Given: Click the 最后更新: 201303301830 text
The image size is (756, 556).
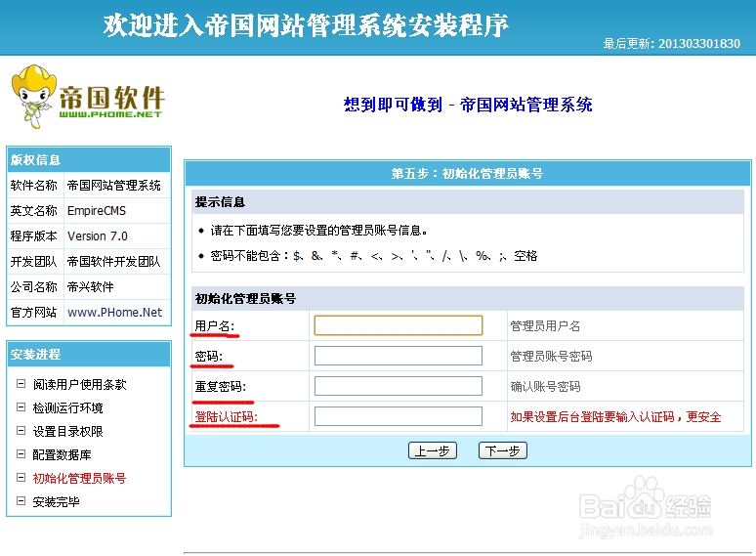Looking at the screenshot, I should pyautogui.click(x=672, y=43).
